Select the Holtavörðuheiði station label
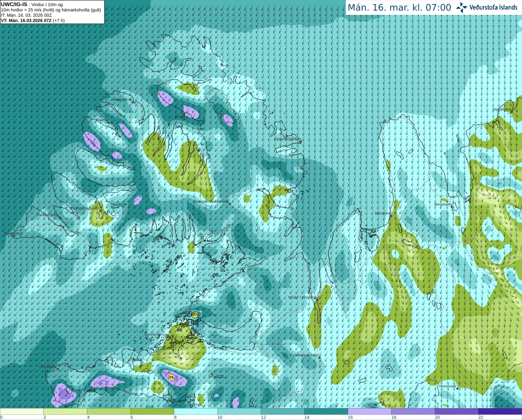Viewport: 522px width, 420px height. click(306, 355)
